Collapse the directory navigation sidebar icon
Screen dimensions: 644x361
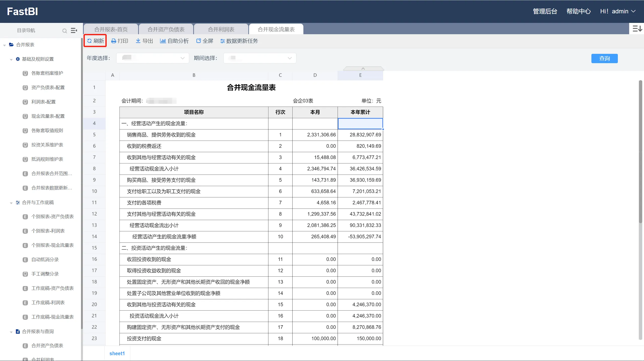coord(74,30)
